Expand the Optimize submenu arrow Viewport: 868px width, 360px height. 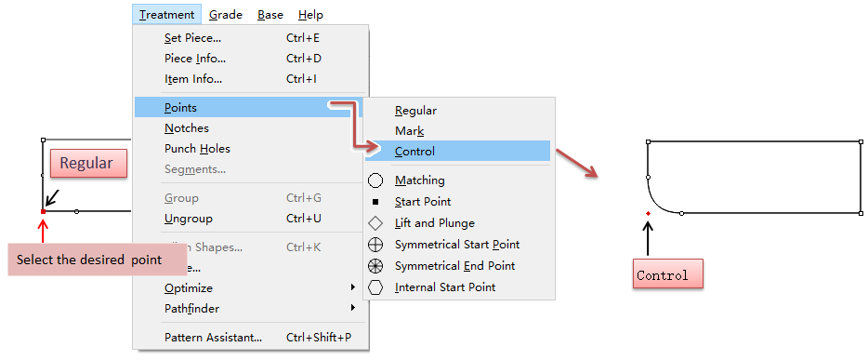(x=352, y=287)
